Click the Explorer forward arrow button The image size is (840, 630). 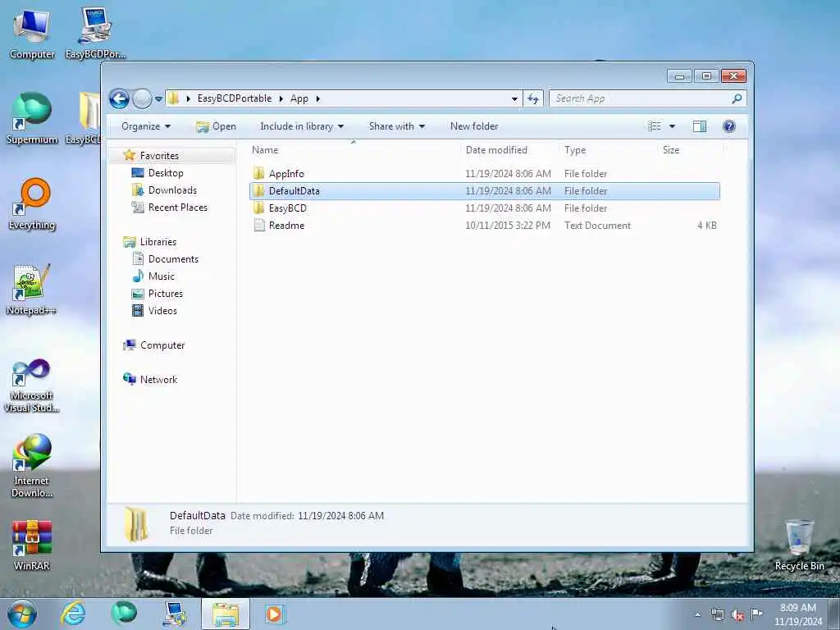[x=142, y=98]
